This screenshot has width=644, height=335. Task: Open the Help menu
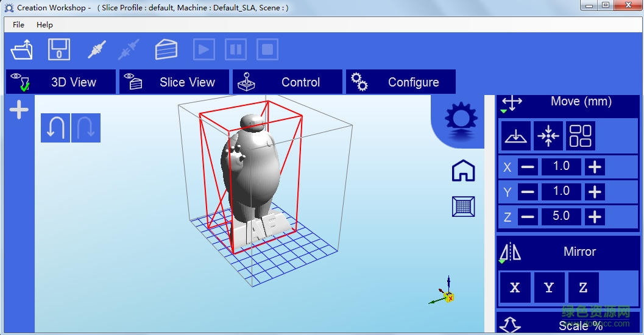[x=44, y=24]
